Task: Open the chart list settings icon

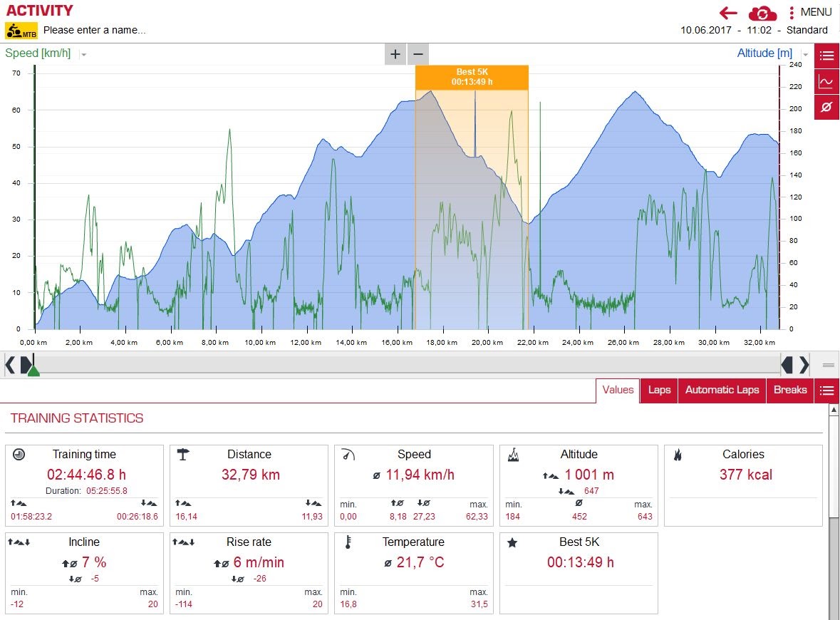Action: (826, 56)
